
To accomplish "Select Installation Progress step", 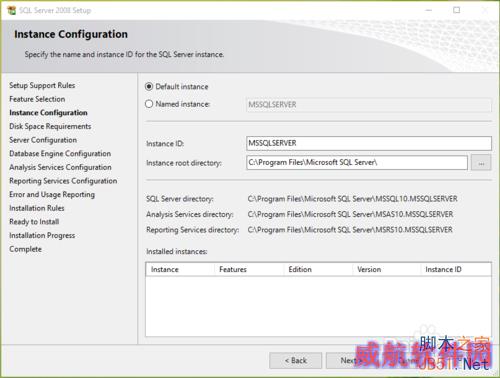I will click(x=42, y=235).
